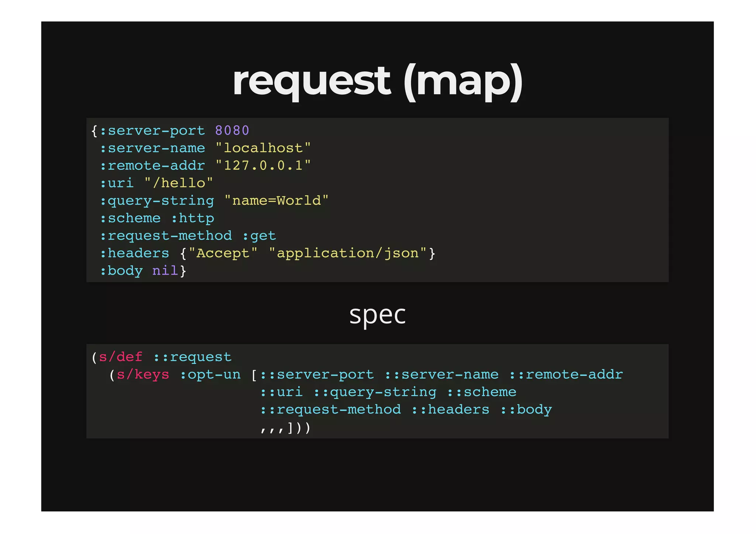The width and height of the screenshot is (756, 534).
Task: Click '::body' in the spec vector
Action: tap(526, 410)
